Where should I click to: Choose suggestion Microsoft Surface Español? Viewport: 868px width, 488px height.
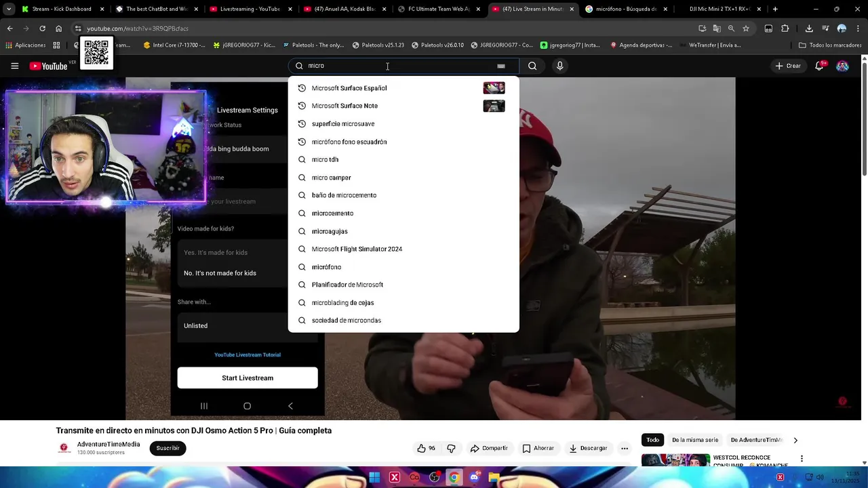[x=403, y=88]
